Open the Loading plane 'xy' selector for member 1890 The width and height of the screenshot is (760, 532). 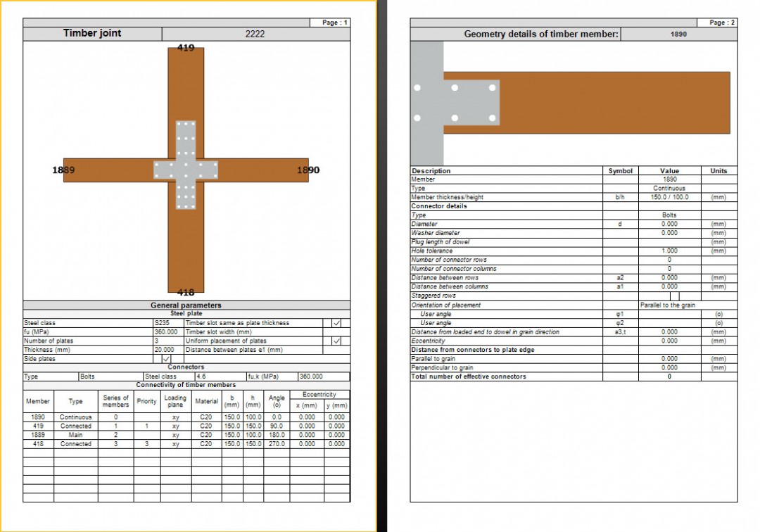(x=175, y=417)
